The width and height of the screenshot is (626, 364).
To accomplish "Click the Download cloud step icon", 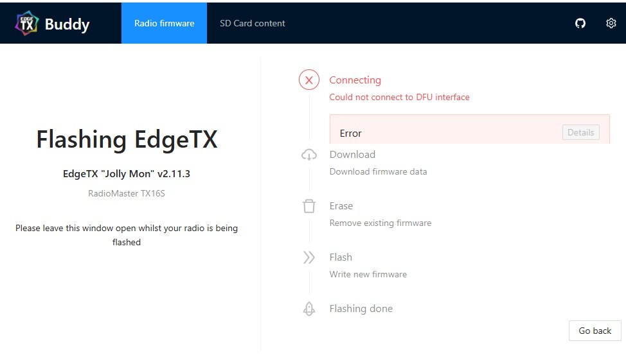I will (309, 155).
